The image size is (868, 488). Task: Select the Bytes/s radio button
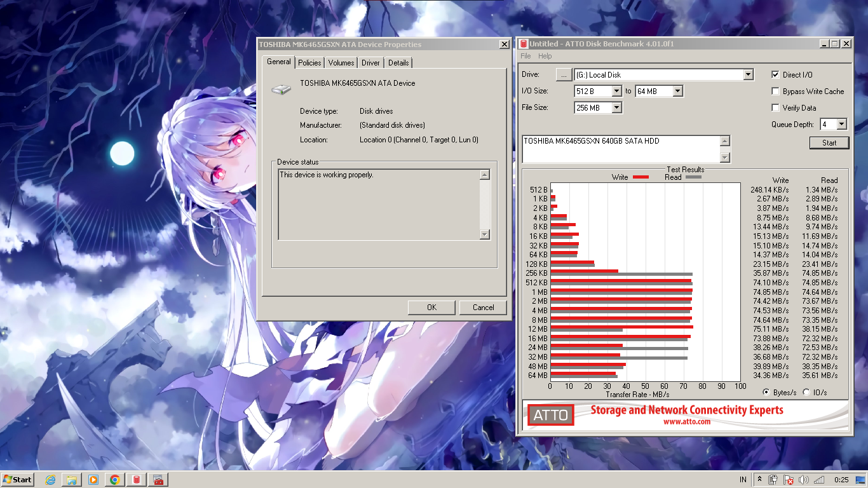[x=766, y=392]
